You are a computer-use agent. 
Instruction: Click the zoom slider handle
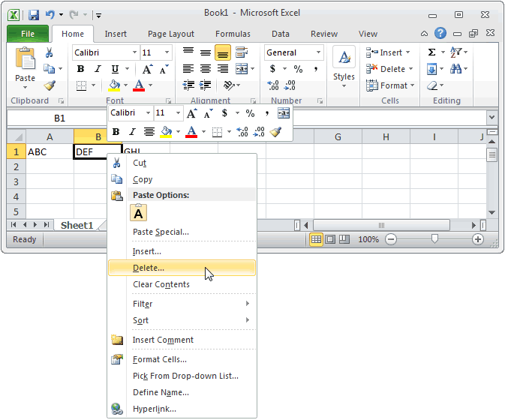[x=434, y=238]
